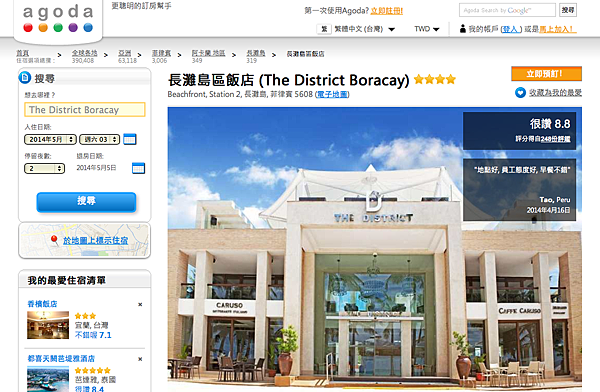Open the 週六 03 day dropdown
600x392 pixels.
click(99, 139)
